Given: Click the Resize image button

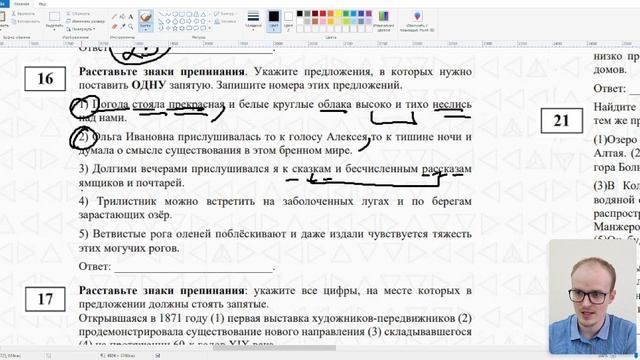Looking at the screenshot, I should (85, 21).
